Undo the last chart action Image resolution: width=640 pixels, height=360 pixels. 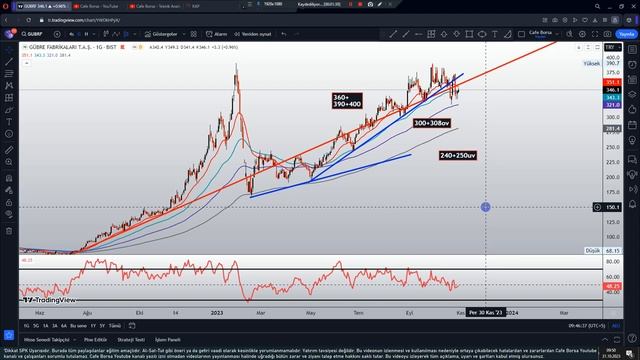coord(284,34)
